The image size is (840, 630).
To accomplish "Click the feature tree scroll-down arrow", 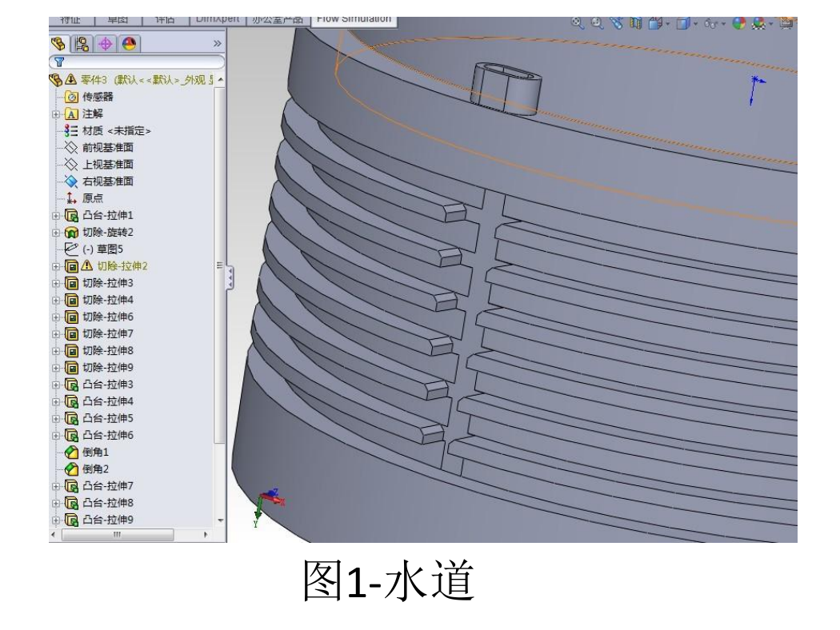I will [x=220, y=520].
